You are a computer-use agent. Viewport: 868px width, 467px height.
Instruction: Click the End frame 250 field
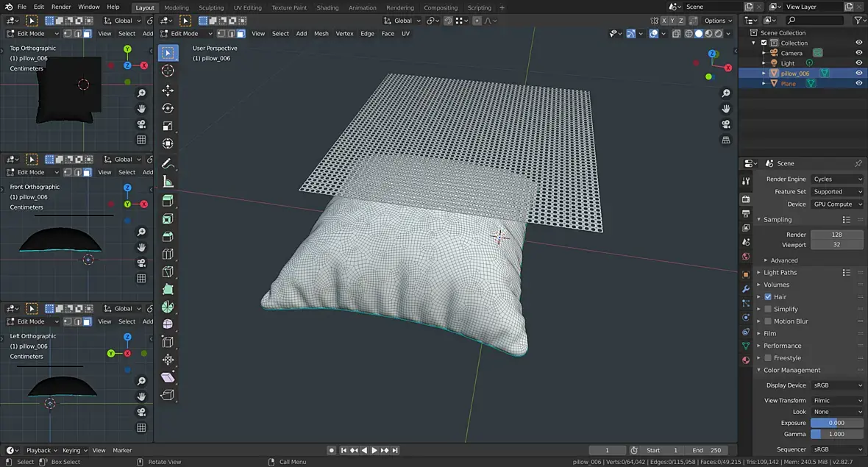click(x=707, y=450)
